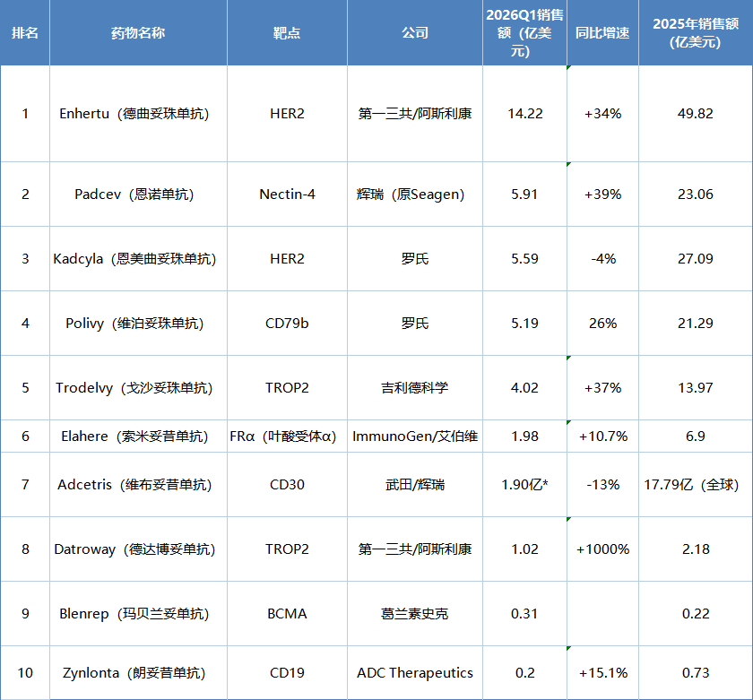Click the 2025年销售额 header cell
This screenshot has width=753, height=700.
(696, 32)
